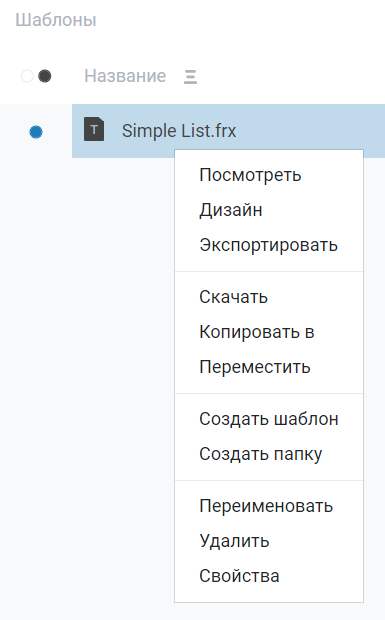Select the Simple List.frx row name
The width and height of the screenshot is (385, 620).
click(179, 131)
